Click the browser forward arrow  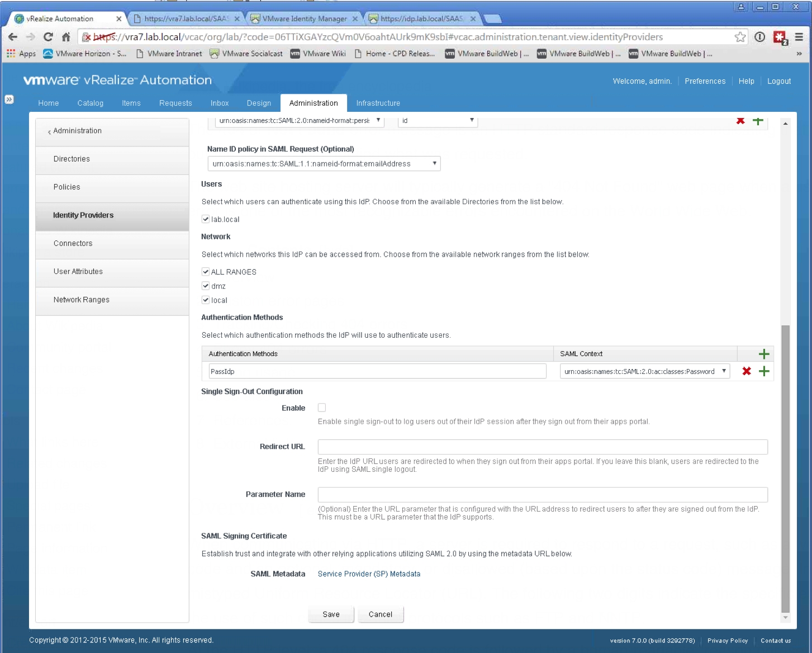click(31, 37)
